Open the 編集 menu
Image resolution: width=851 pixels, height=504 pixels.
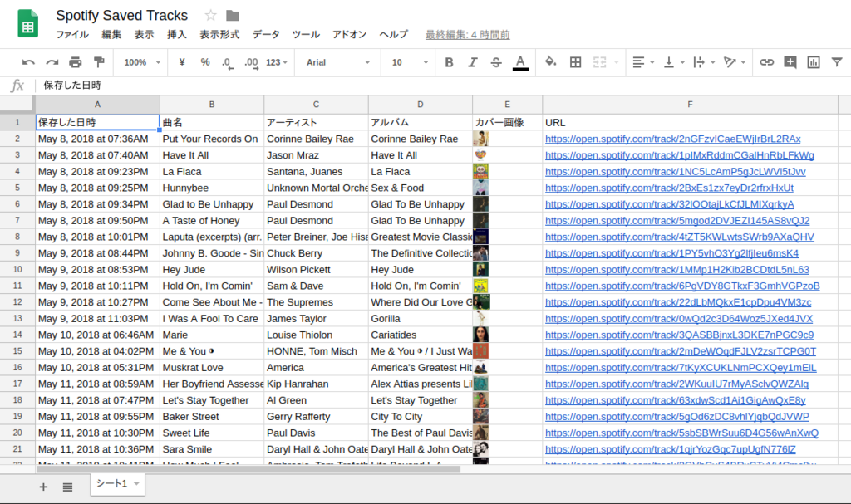tap(111, 35)
